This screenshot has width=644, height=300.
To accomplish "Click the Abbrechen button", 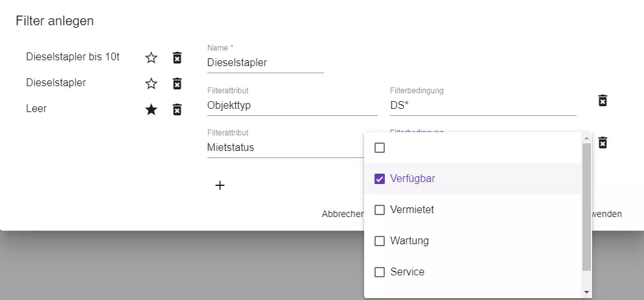I will [342, 214].
